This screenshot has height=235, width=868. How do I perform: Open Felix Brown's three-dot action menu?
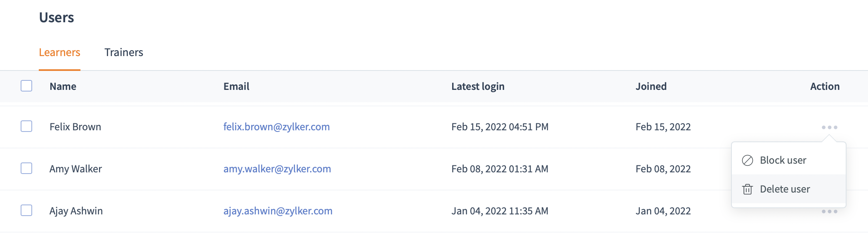829,127
